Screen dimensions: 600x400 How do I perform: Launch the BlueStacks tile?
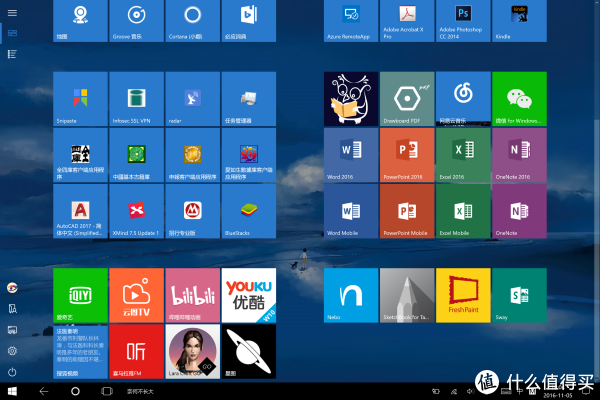pos(249,211)
